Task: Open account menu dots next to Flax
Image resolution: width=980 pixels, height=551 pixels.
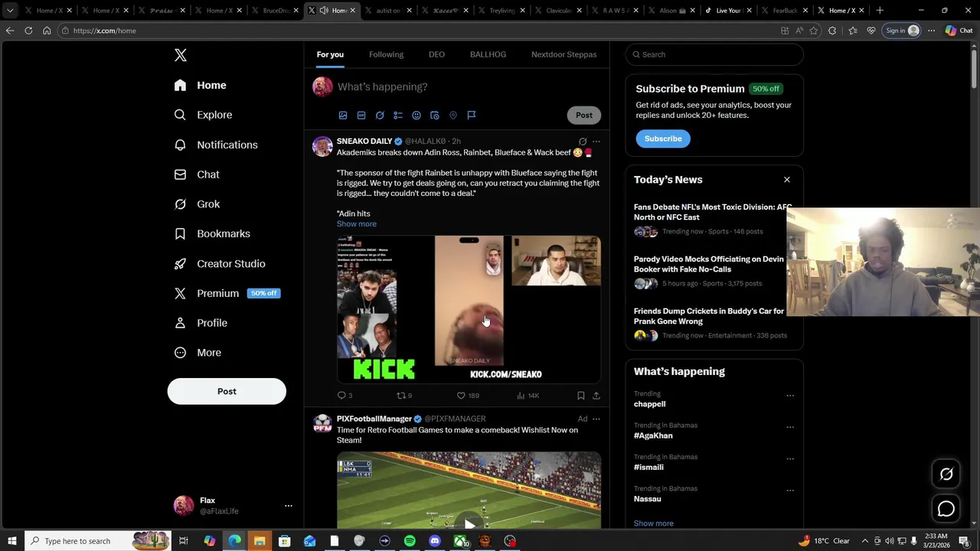Action: point(289,506)
